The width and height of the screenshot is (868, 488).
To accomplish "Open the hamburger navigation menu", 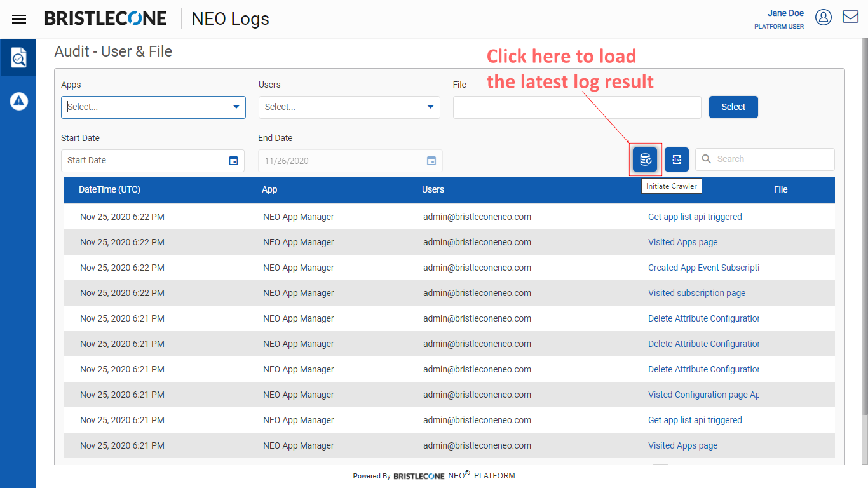I will 19,19.
